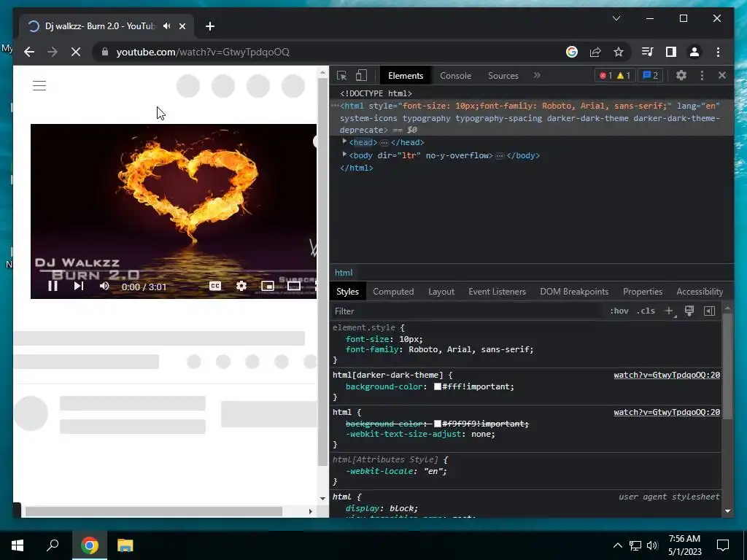Click the head node ellipsis badge
The height and width of the screenshot is (560, 747).
tap(384, 143)
